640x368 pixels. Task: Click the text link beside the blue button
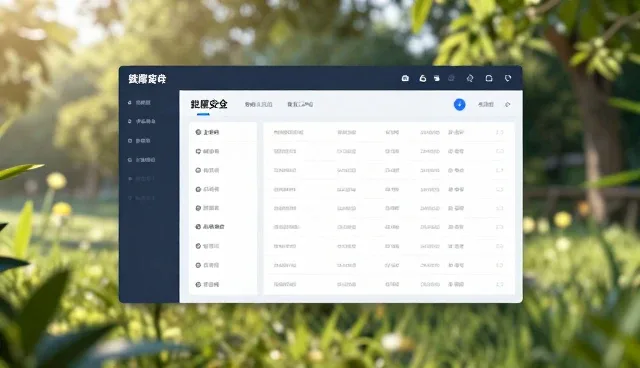tap(486, 104)
